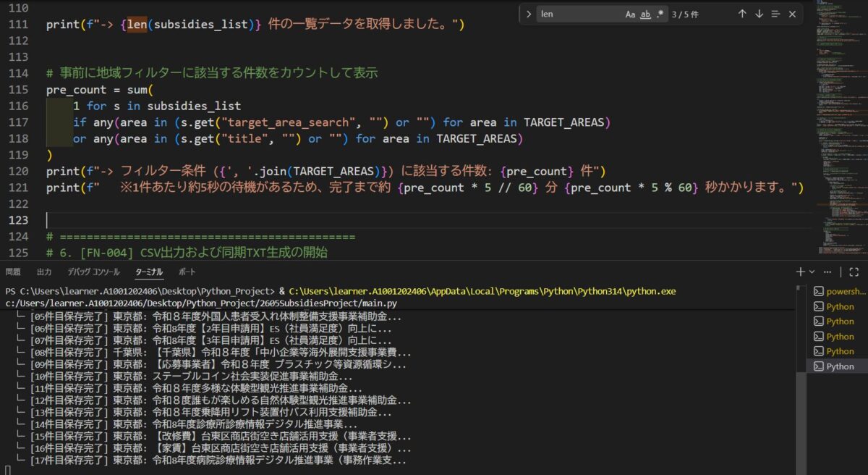Open the ポート panel tab
The image size is (868, 475).
187,272
